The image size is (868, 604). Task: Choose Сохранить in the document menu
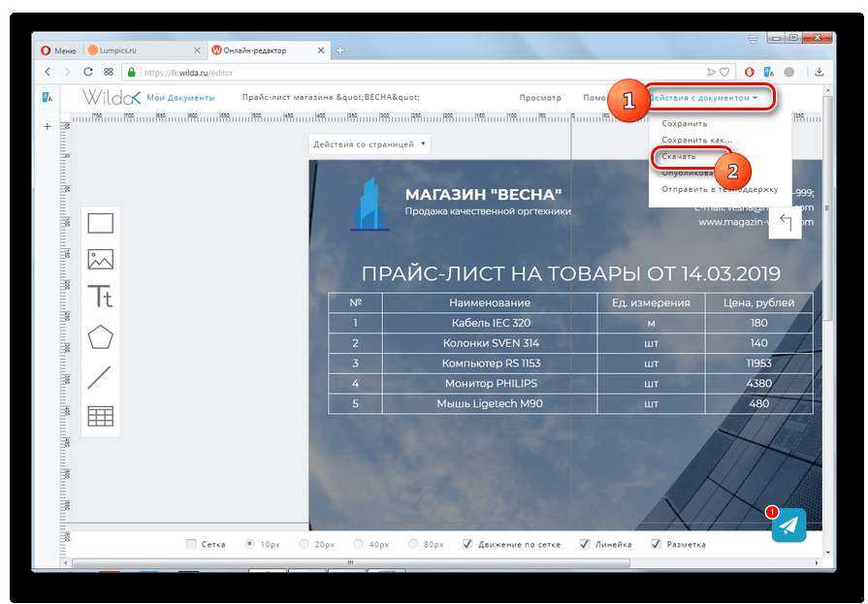point(685,123)
